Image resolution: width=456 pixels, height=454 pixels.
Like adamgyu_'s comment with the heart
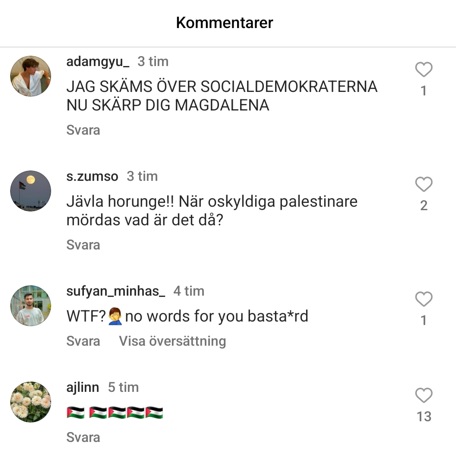[x=424, y=70]
